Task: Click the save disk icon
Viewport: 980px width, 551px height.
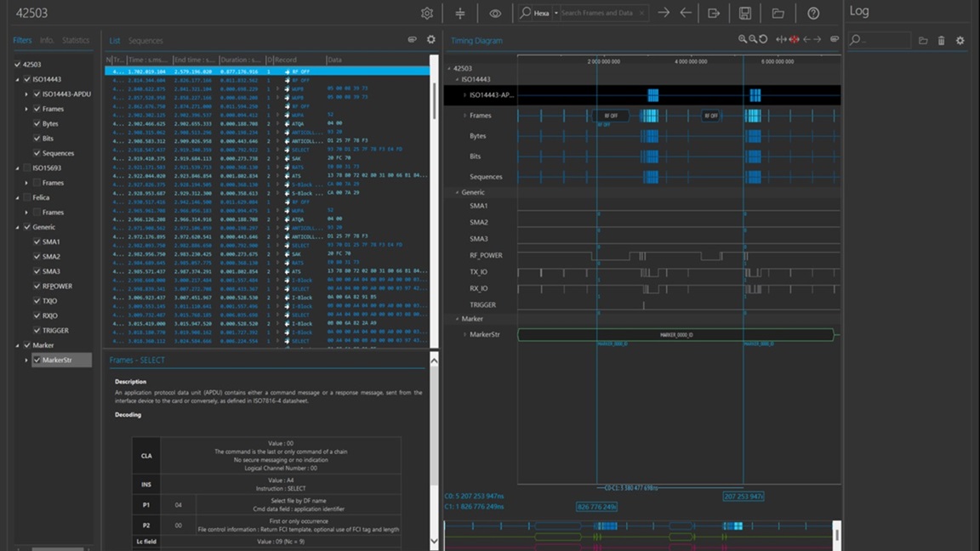Action: [x=745, y=13]
